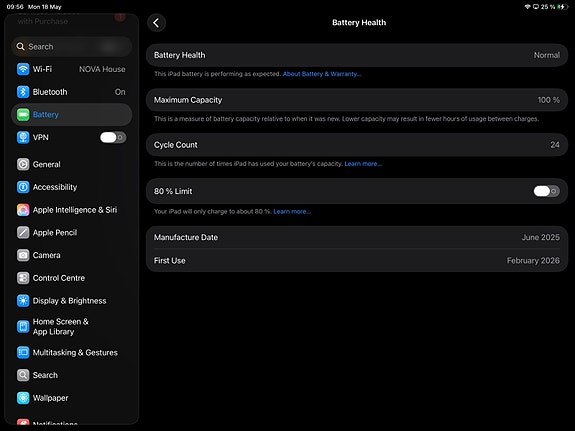Open Home Screen & App Library
The height and width of the screenshot is (431, 575).
72,326
